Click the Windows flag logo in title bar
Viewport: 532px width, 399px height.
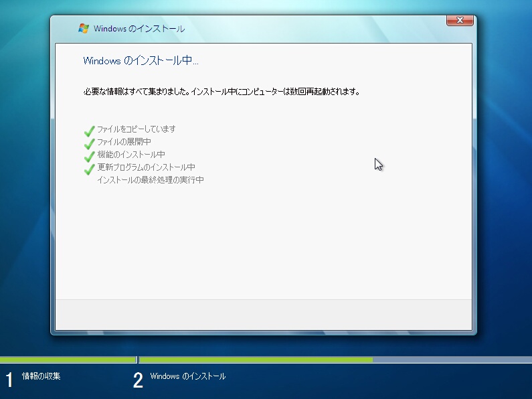84,28
